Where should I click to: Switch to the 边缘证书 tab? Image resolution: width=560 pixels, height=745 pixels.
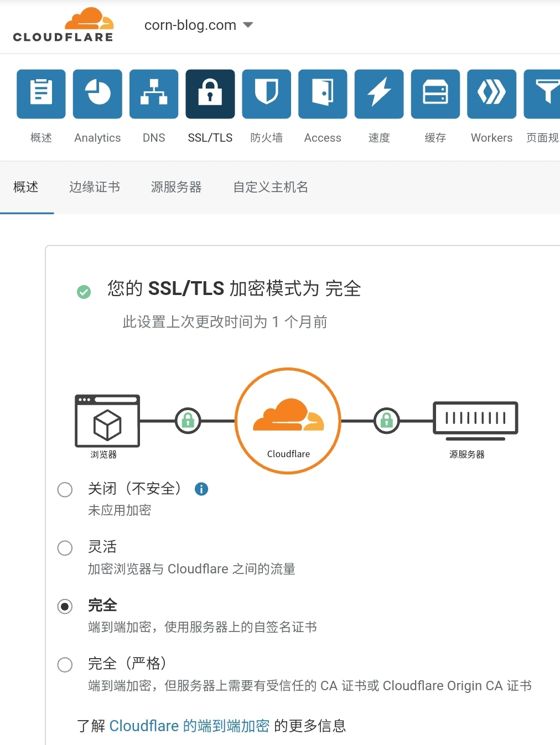click(95, 187)
